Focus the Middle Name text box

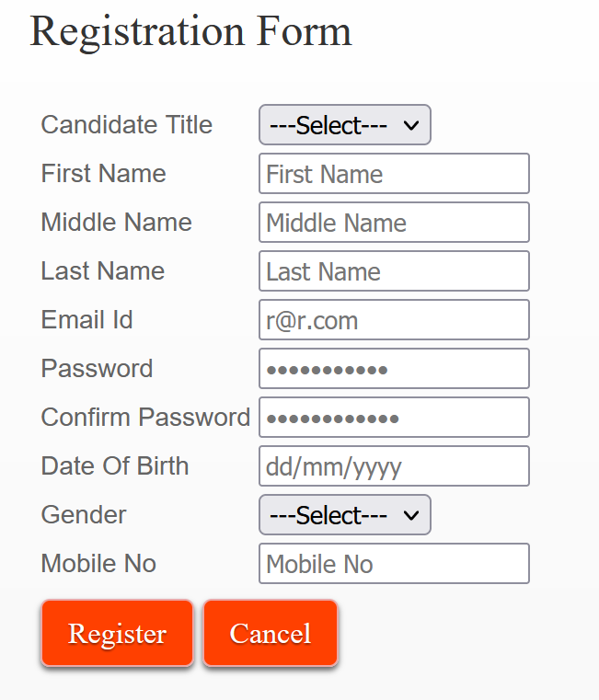point(394,223)
